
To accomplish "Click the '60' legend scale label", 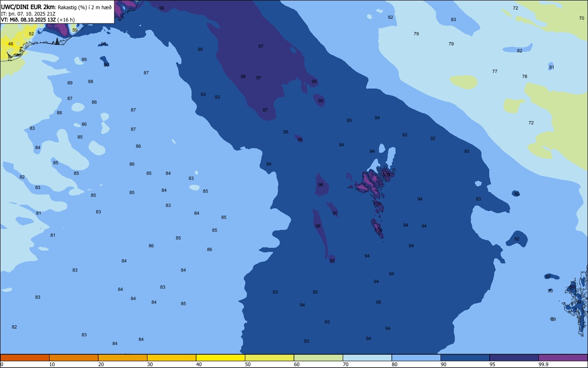I will 296,364.
